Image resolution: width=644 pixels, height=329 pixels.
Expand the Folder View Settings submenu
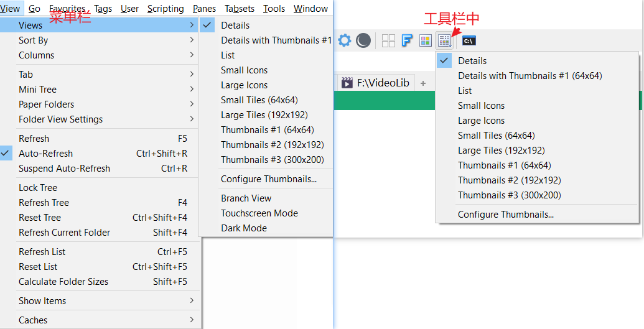coord(99,119)
